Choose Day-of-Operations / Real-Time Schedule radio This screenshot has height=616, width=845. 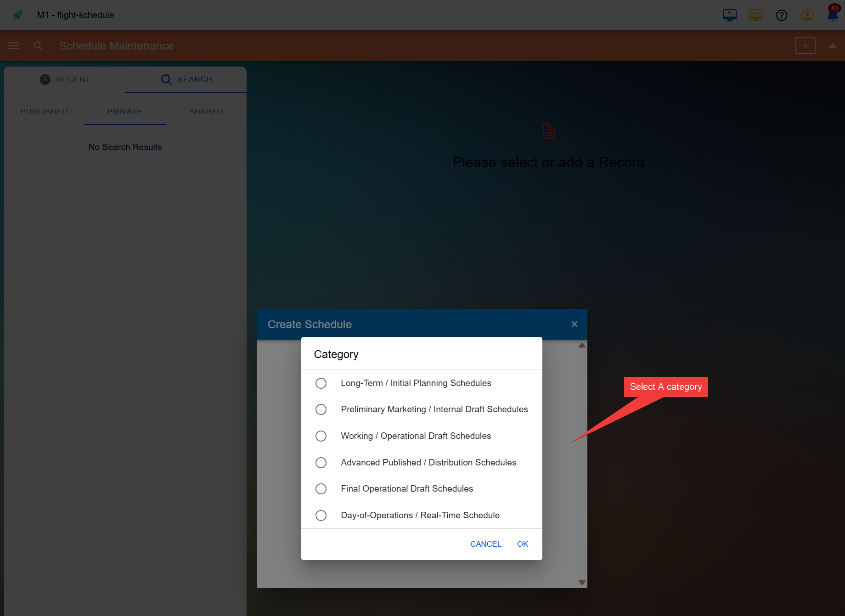click(321, 515)
